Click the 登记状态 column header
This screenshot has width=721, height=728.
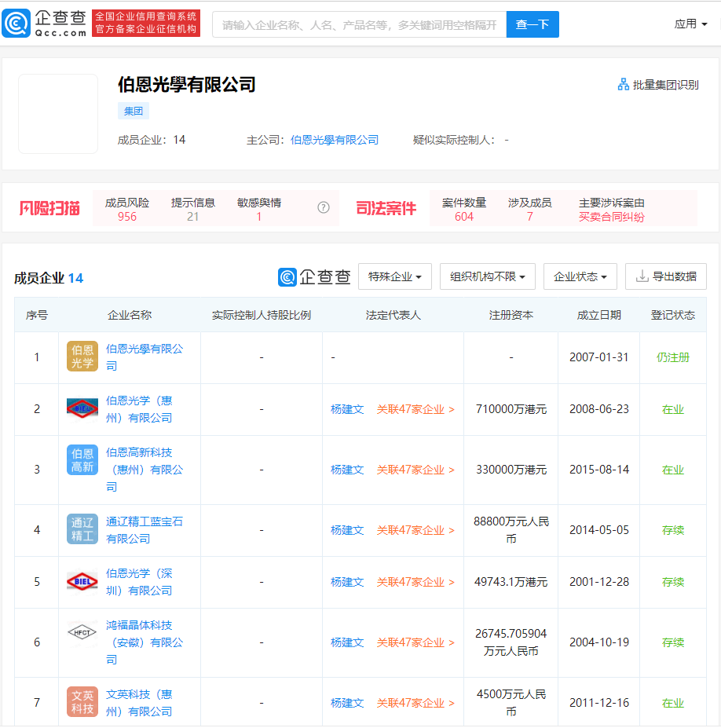point(673,315)
